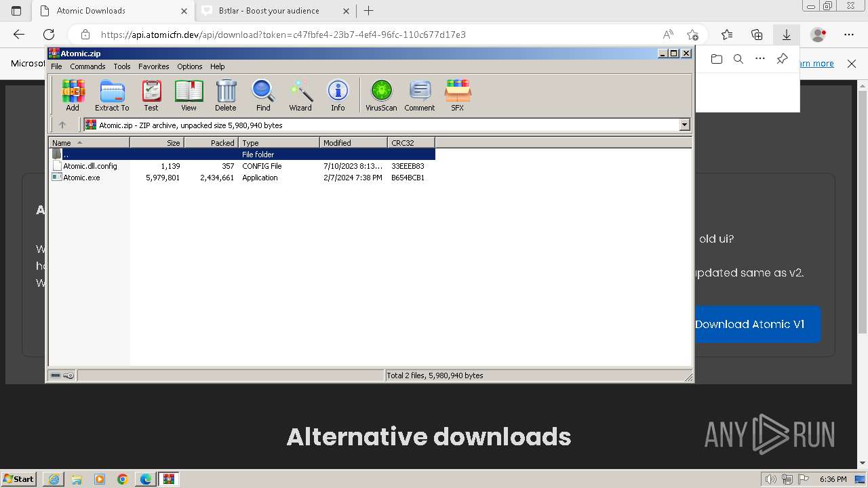Image resolution: width=868 pixels, height=488 pixels.
Task: Open browser Favorites list icon
Action: click(727, 35)
